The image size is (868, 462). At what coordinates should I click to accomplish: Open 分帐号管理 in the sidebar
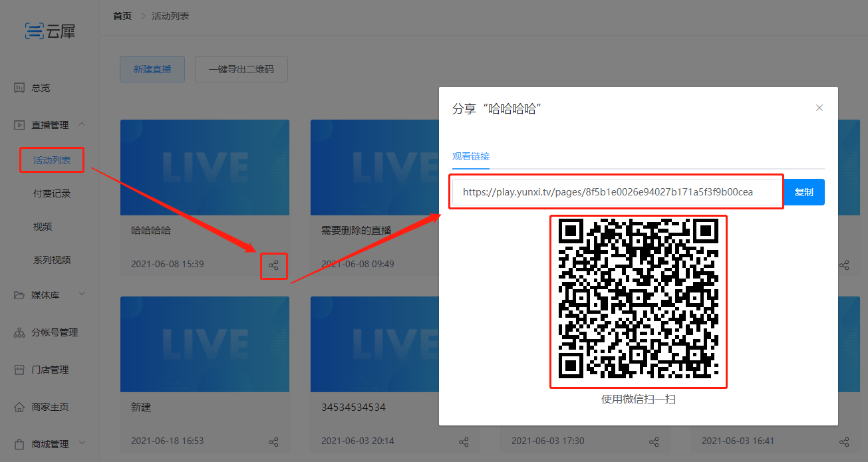pyautogui.click(x=55, y=332)
